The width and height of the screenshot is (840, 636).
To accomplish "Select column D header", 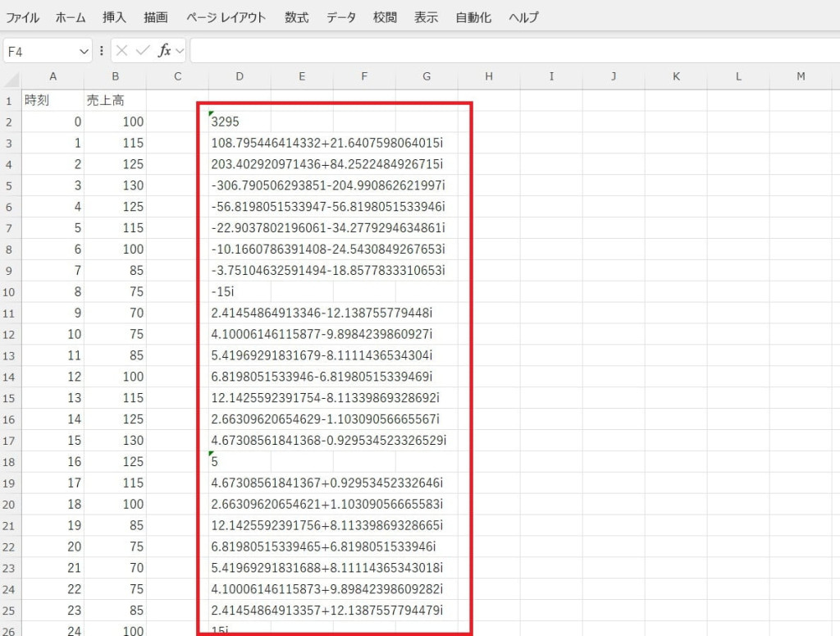I will click(240, 77).
